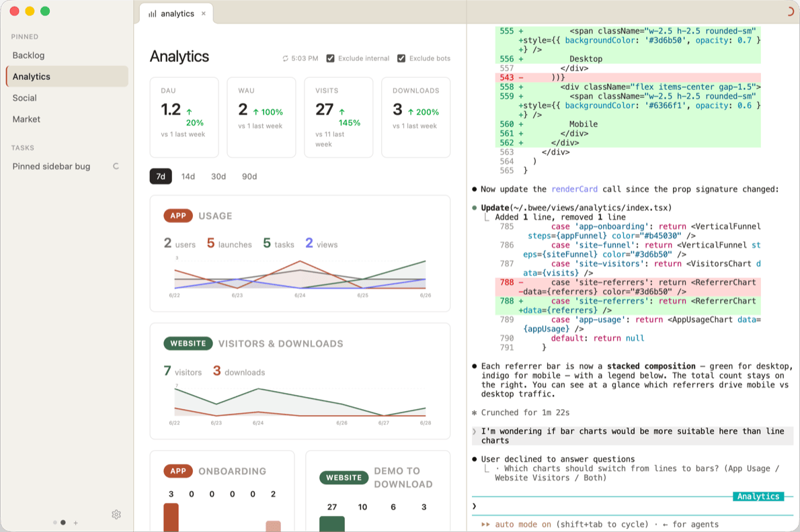The image size is (800, 532).
Task: Click the removed line 788 in diff
Action: point(628,287)
